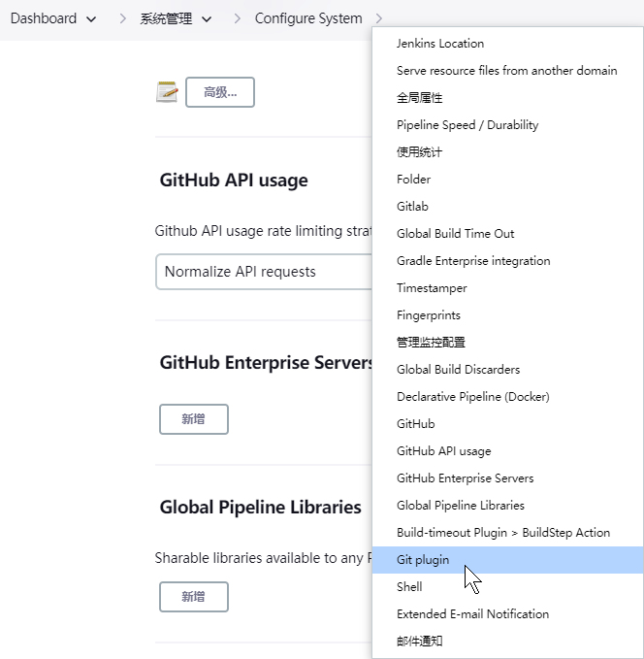The width and height of the screenshot is (644, 659).
Task: Click the notepad edit icon
Action: coord(167,92)
